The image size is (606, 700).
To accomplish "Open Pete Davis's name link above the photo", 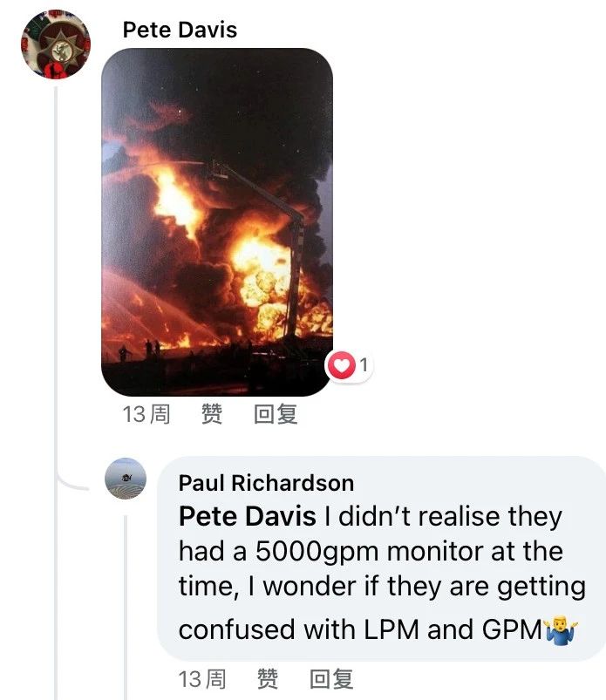I will pos(180,30).
